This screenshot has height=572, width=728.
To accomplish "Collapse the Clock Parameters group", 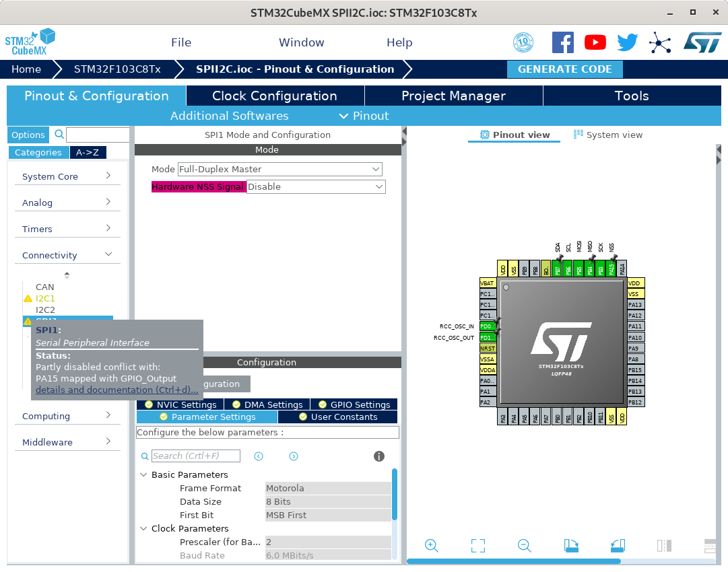I will (143, 528).
